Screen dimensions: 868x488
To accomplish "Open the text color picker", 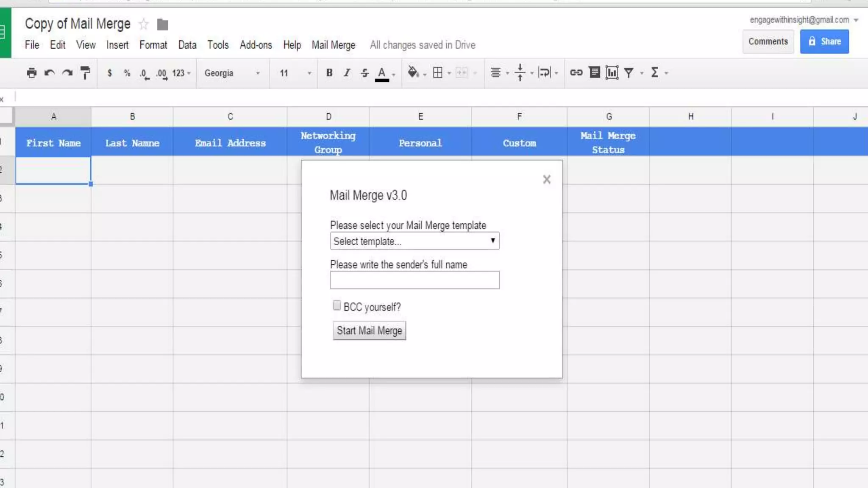I will [382, 73].
